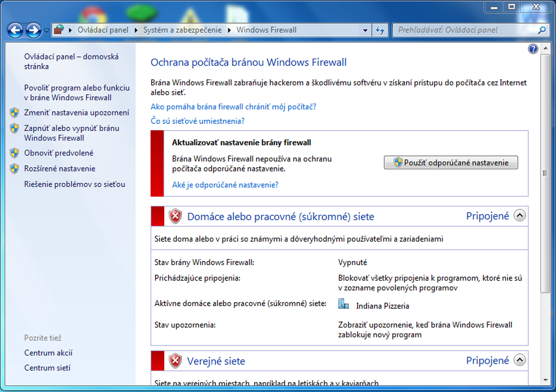This screenshot has height=392, width=556.
Task: Open help with the blue question mark
Action: [533, 49]
